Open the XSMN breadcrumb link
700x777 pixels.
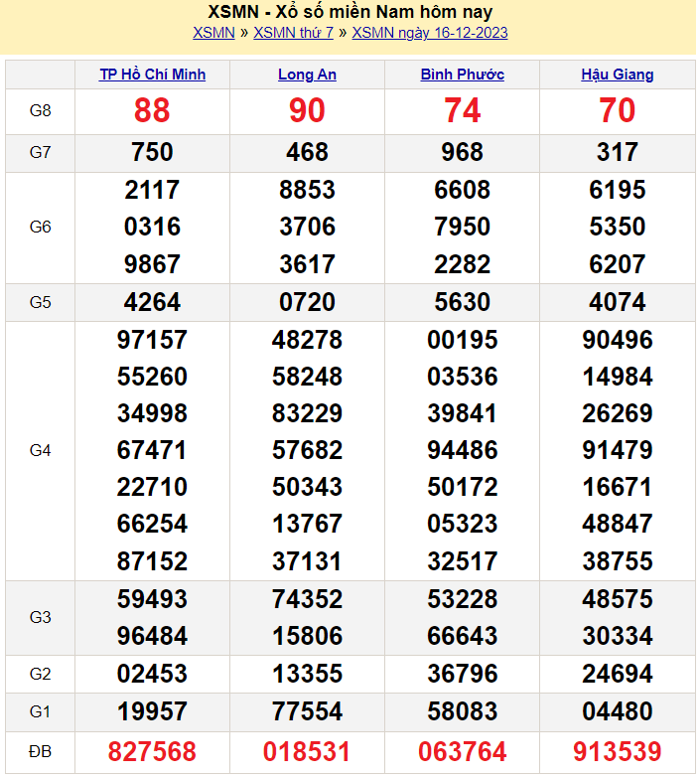pyautogui.click(x=213, y=33)
